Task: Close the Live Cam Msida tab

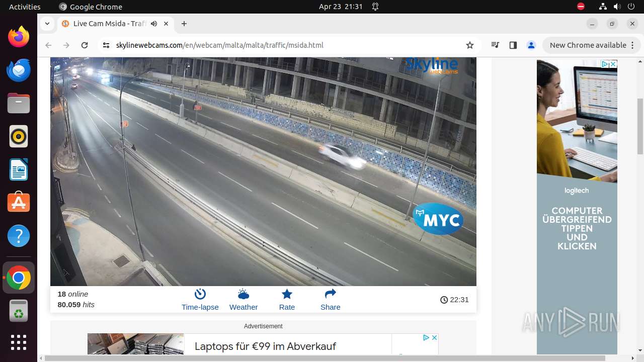Action: pos(167,24)
